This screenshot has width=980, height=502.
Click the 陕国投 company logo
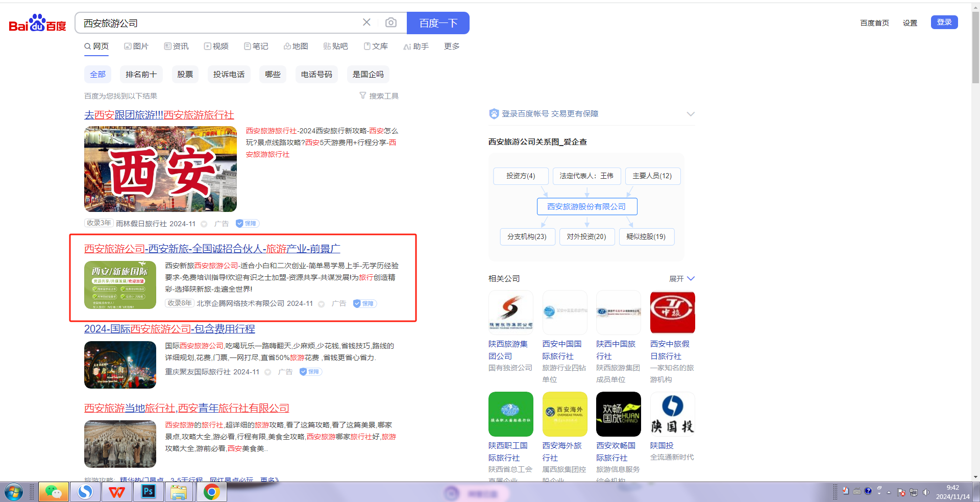672,414
